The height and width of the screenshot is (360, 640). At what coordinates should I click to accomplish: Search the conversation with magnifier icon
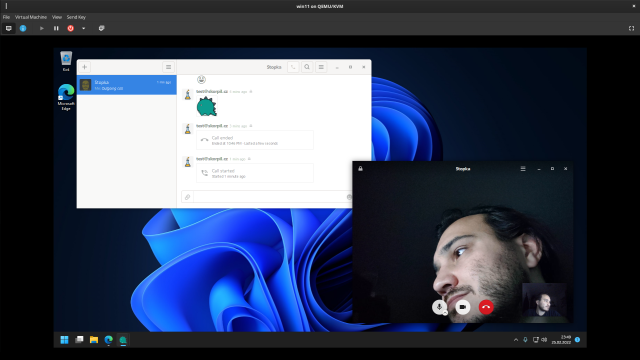click(x=307, y=67)
